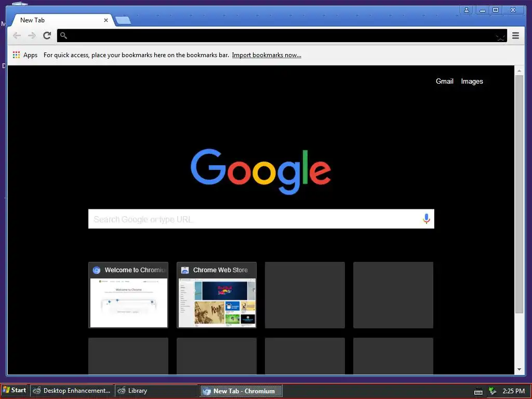The image size is (532, 399).
Task: Click the Search Google or type URL box
Action: point(261,219)
